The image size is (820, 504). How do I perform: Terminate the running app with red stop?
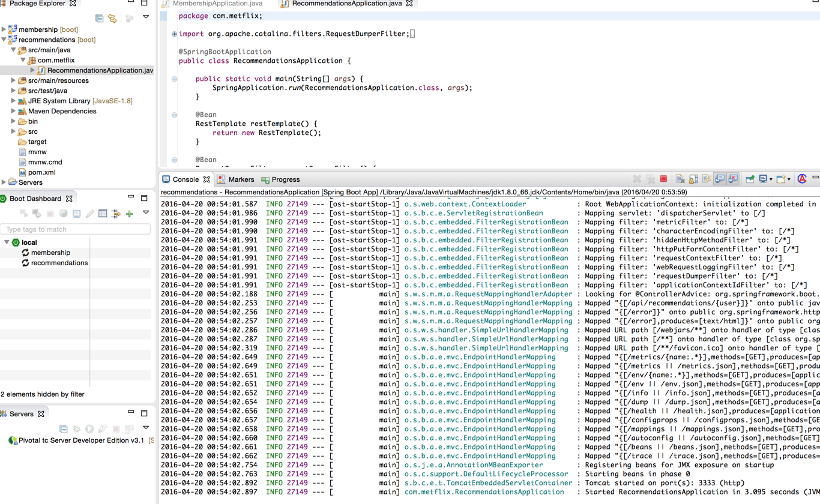coord(663,179)
